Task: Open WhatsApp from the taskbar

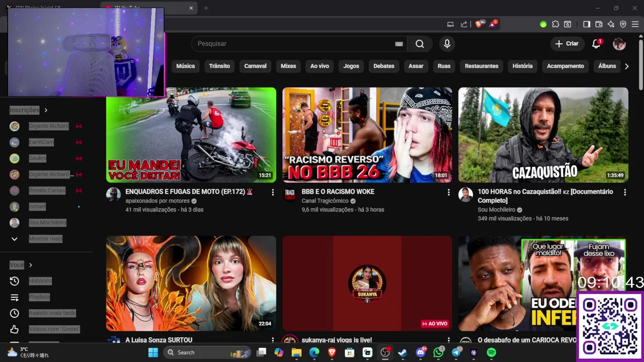Action: pos(438,352)
